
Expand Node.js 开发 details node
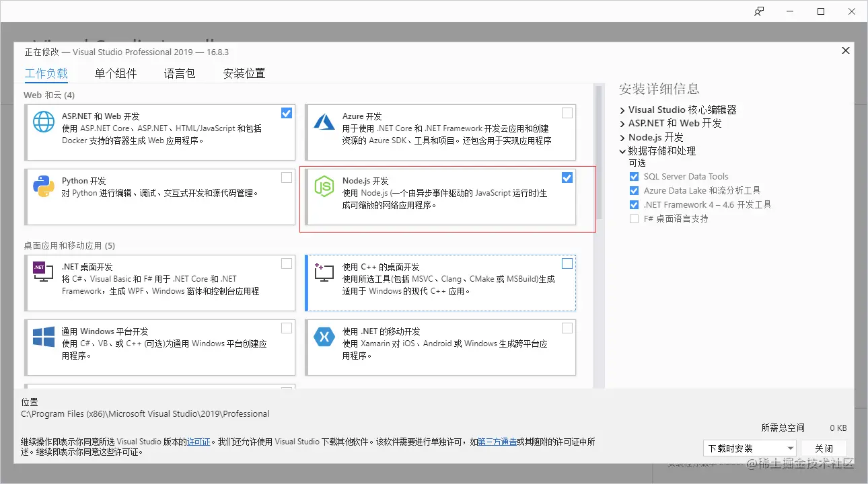point(622,138)
